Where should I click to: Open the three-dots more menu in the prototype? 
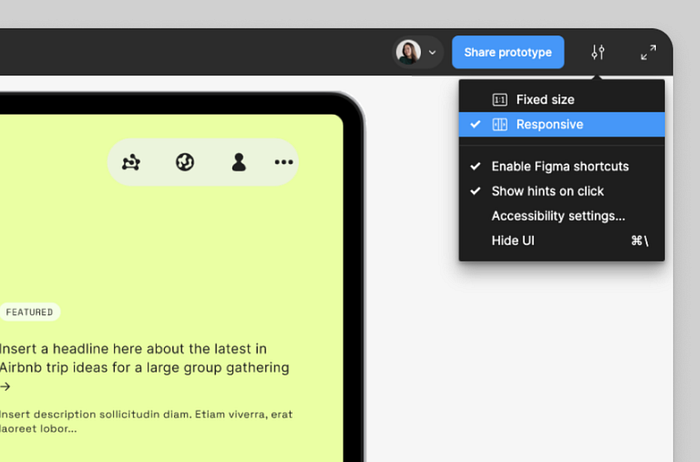(x=284, y=162)
